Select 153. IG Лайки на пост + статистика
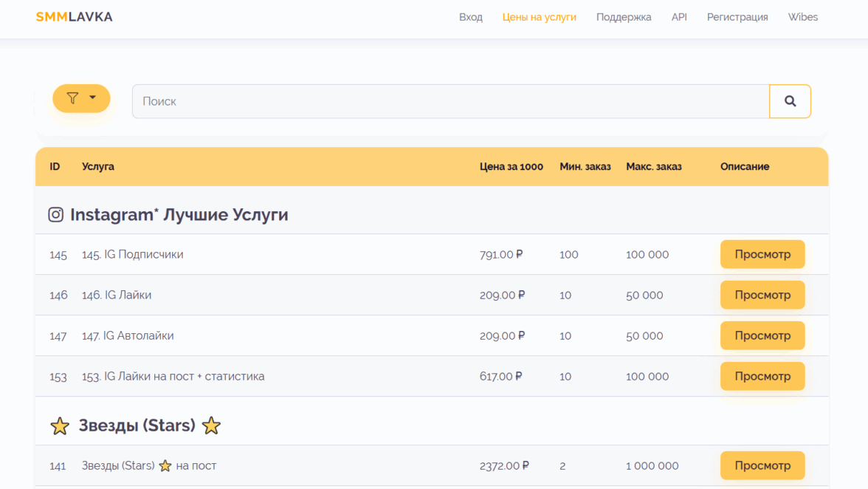 [x=173, y=377]
